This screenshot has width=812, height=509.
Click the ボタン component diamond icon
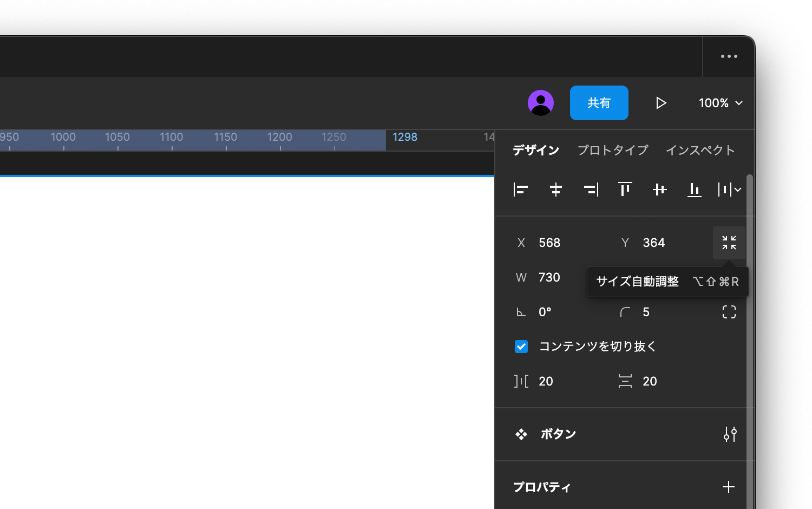(521, 434)
